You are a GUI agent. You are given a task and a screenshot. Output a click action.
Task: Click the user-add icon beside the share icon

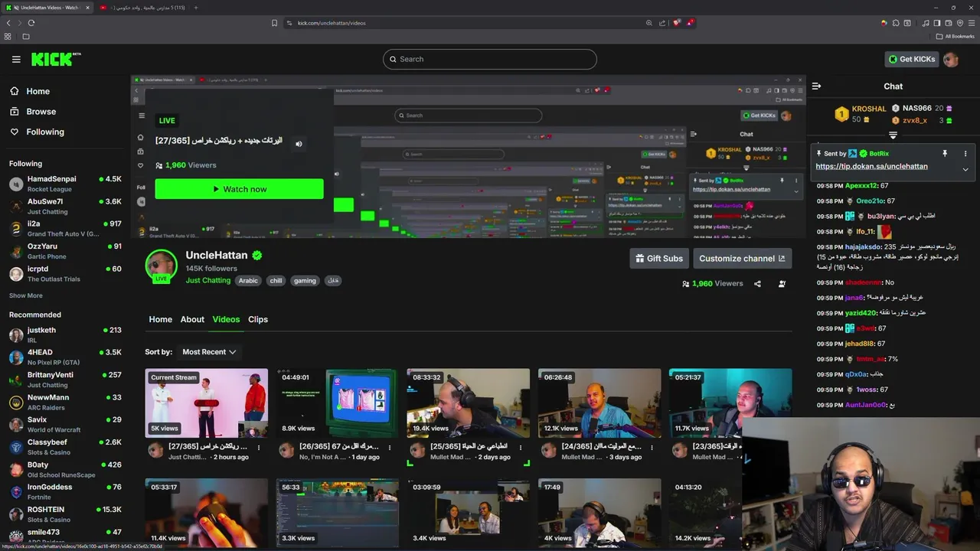pos(782,284)
